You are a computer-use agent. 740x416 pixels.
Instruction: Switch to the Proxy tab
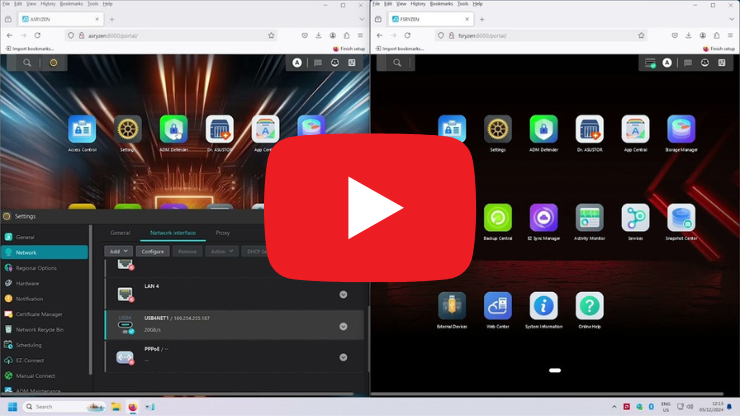[222, 233]
